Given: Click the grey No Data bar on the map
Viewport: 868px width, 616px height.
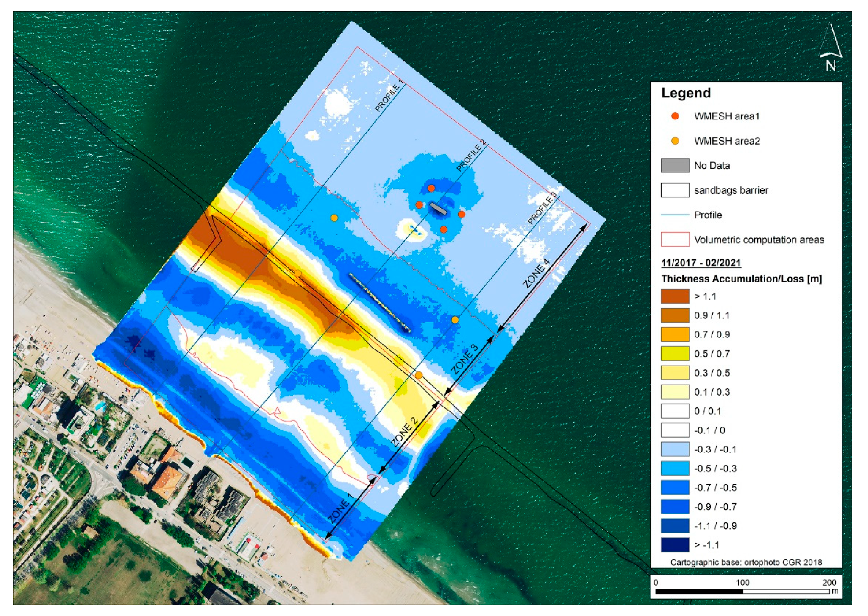Looking at the screenshot, I should (438, 209).
